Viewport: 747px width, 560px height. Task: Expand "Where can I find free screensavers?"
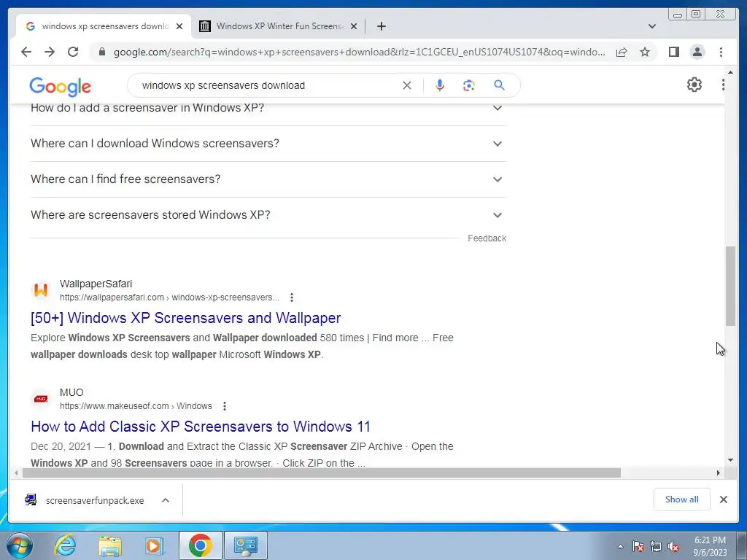[x=268, y=179]
